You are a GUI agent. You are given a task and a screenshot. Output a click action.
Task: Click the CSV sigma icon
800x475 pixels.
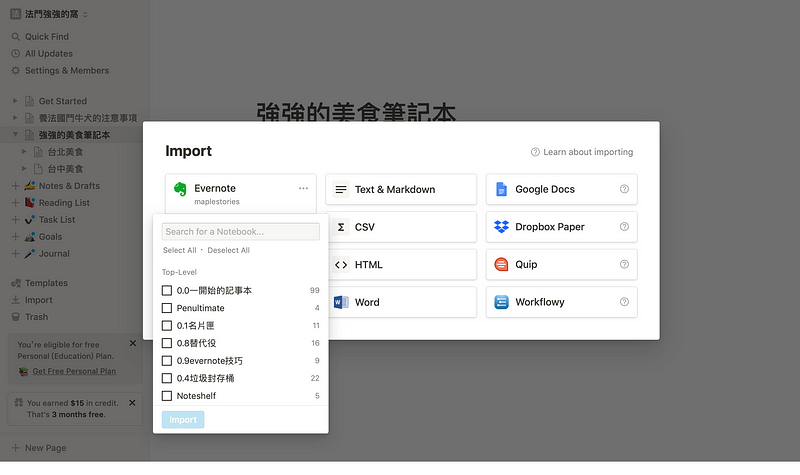point(341,227)
